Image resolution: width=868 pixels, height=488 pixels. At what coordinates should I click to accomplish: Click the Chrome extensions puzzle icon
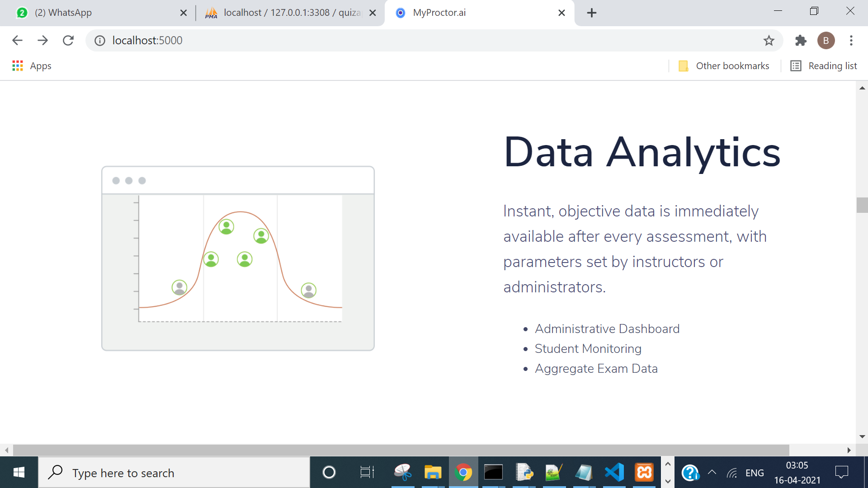(801, 40)
